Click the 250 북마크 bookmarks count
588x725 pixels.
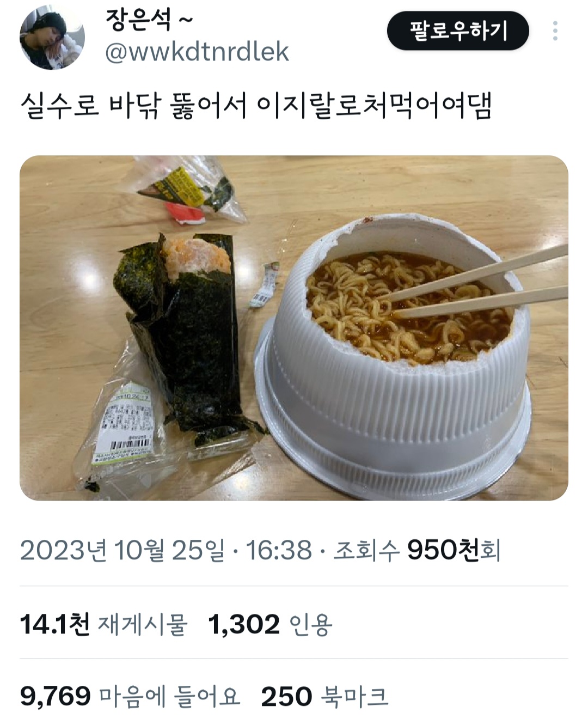click(324, 696)
